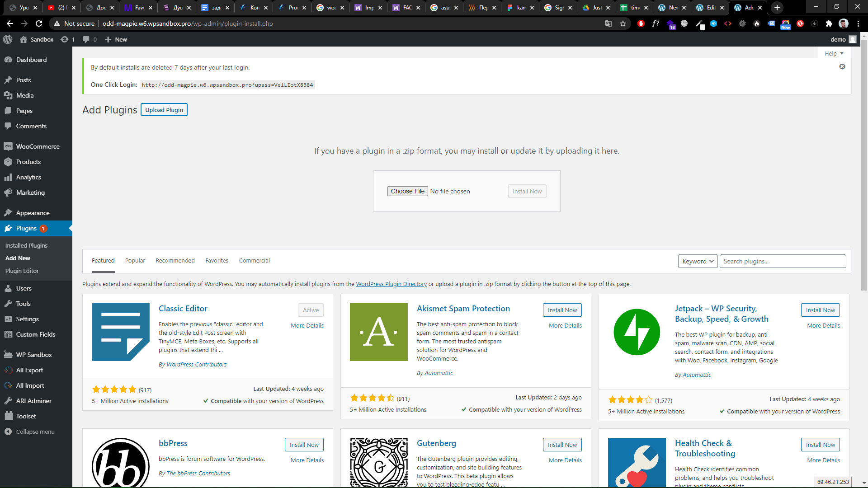Open WooCommerce menu
This screenshot has width=868, height=488.
(38, 146)
